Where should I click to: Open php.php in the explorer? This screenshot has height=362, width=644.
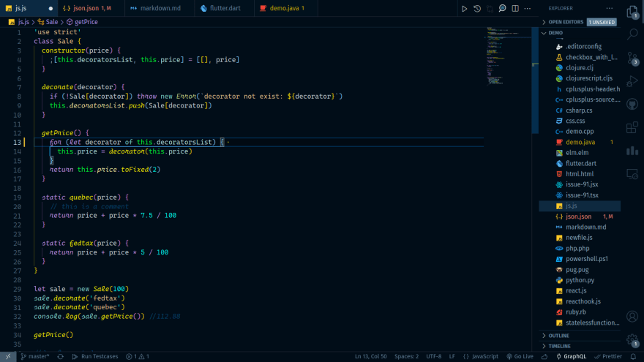click(580, 249)
